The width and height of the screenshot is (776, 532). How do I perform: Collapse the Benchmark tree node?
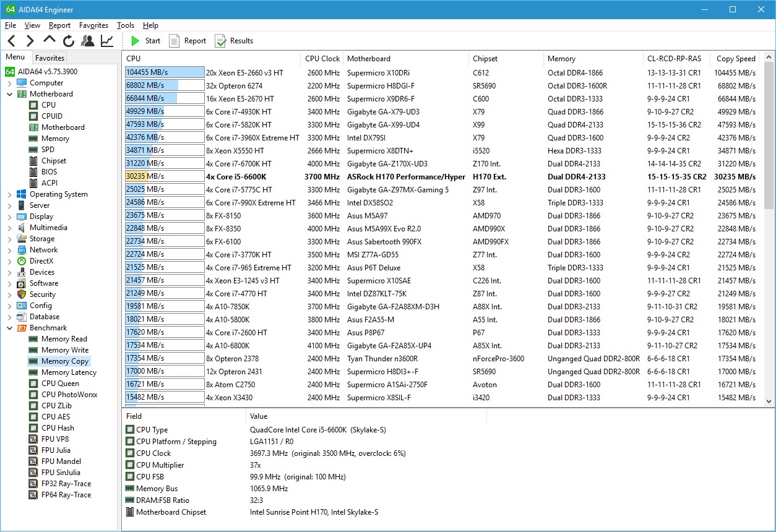10,328
